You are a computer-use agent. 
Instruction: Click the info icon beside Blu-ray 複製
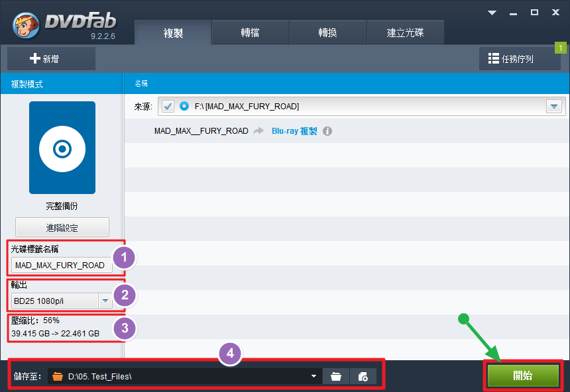tap(327, 131)
